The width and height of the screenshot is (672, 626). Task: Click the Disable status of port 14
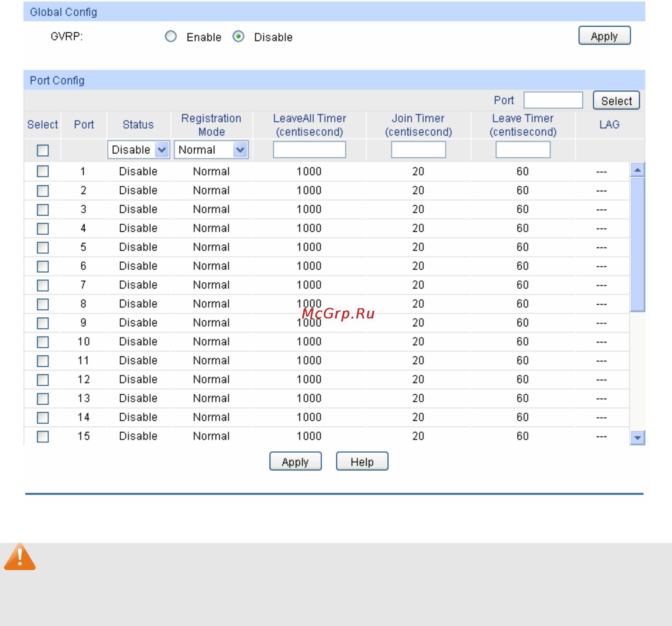point(138,417)
